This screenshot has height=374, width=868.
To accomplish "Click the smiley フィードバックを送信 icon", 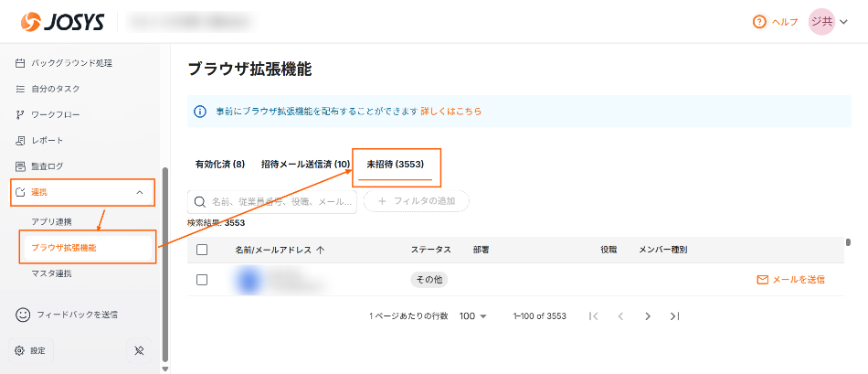I will [24, 315].
